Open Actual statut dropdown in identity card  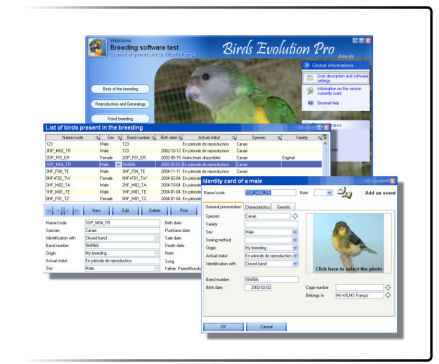(x=295, y=256)
